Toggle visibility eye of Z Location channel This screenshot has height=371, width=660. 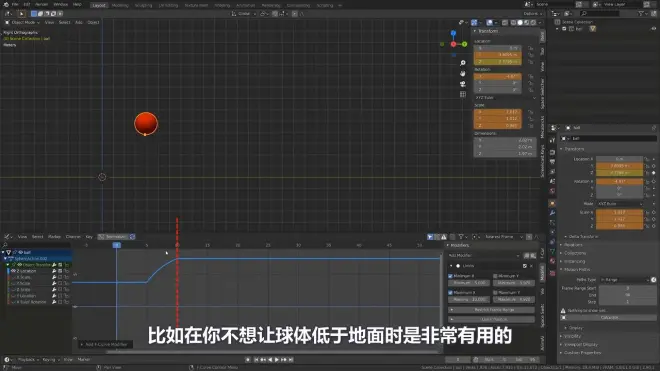pos(13,271)
